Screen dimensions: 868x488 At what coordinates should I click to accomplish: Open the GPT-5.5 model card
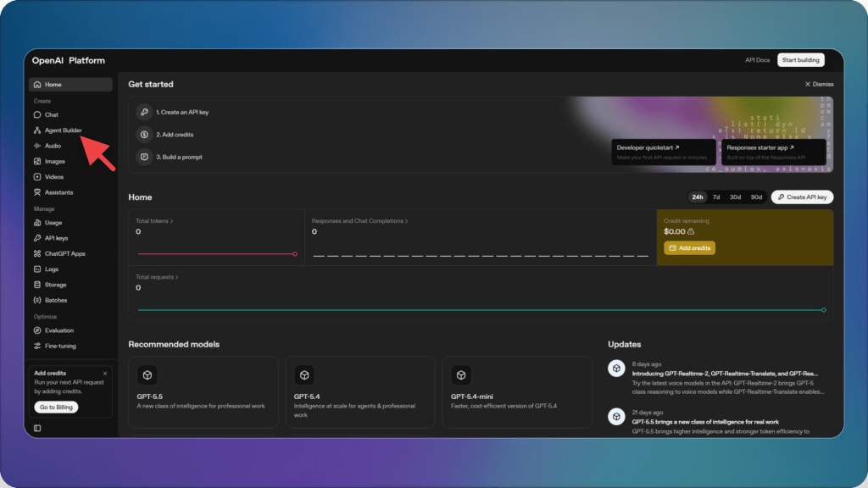(203, 392)
